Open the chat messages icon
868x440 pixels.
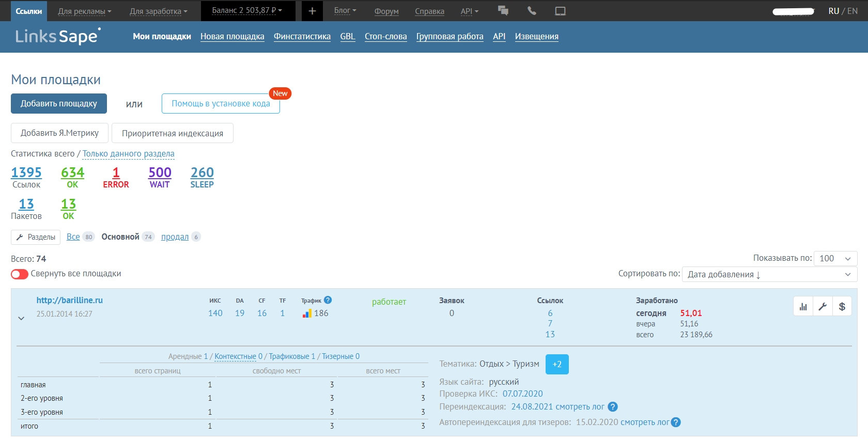click(x=503, y=11)
